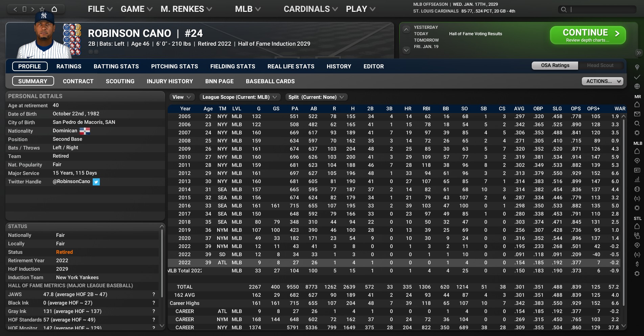Viewport: 644px width, 336px height.
Task: Switch to the INJURY HISTORY subtab
Action: 169,81
